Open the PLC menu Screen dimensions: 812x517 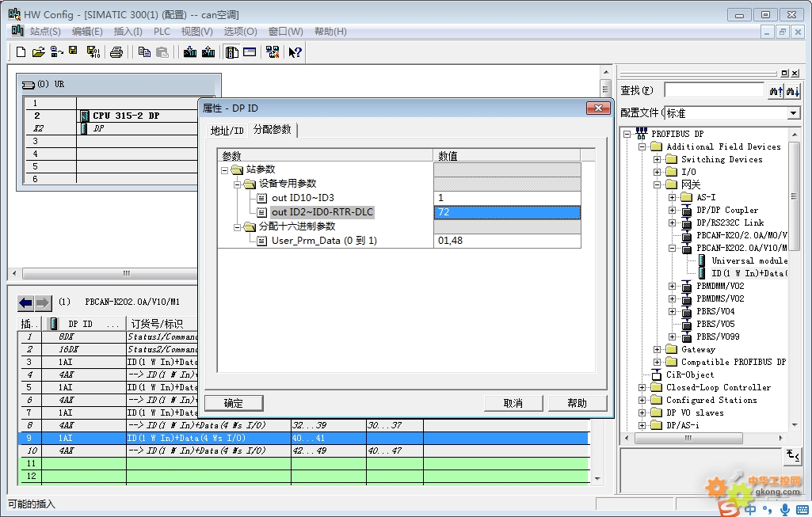162,32
